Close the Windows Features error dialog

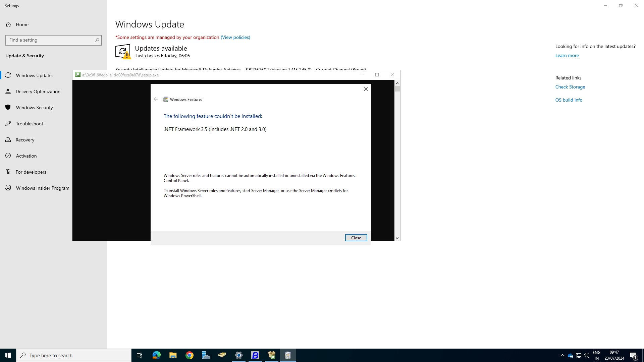(x=356, y=238)
